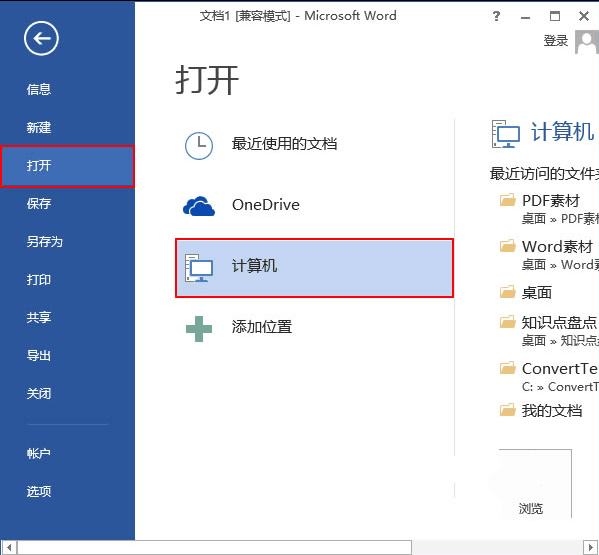Viewport: 599px width, 555px height.
Task: Click the 登录 sign-in link
Action: [556, 41]
